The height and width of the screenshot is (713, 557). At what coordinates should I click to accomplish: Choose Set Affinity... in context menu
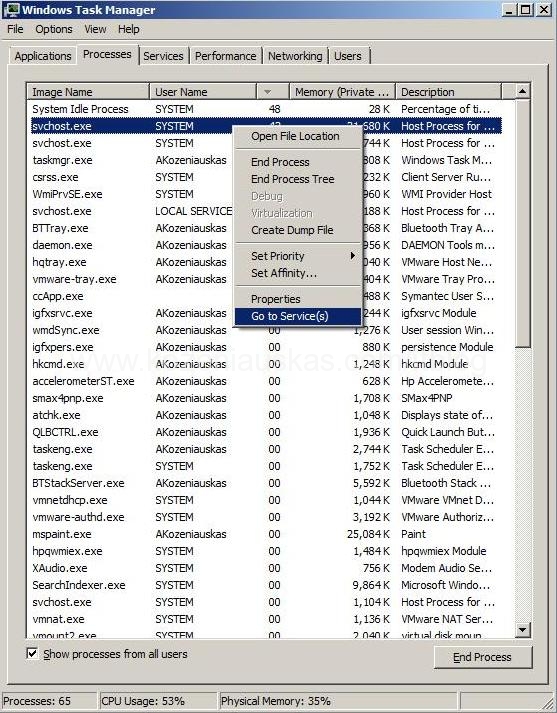click(298, 273)
